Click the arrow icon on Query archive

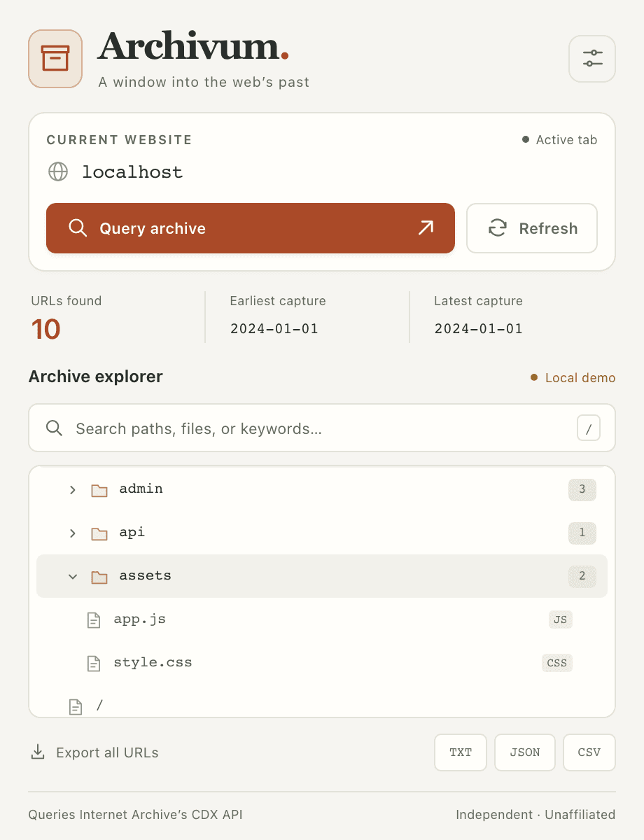pyautogui.click(x=426, y=228)
